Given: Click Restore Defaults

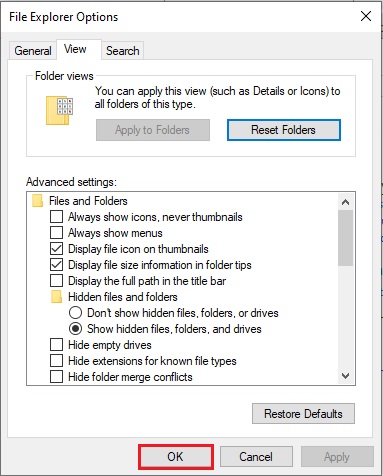Looking at the screenshot, I should coord(303,414).
